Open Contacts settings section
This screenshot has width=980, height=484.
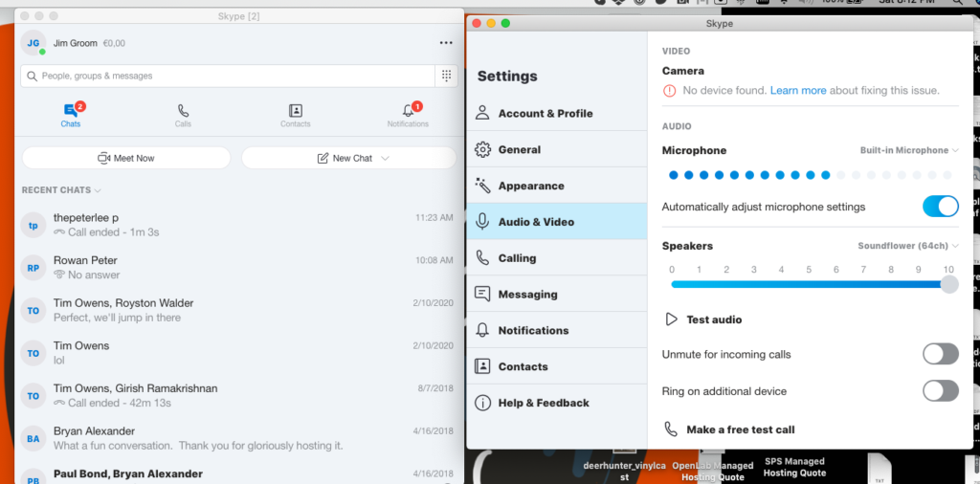coord(557,366)
